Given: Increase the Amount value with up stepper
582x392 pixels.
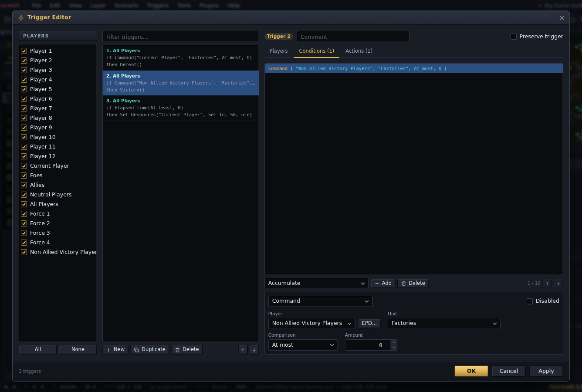Looking at the screenshot, I should pos(394,342).
